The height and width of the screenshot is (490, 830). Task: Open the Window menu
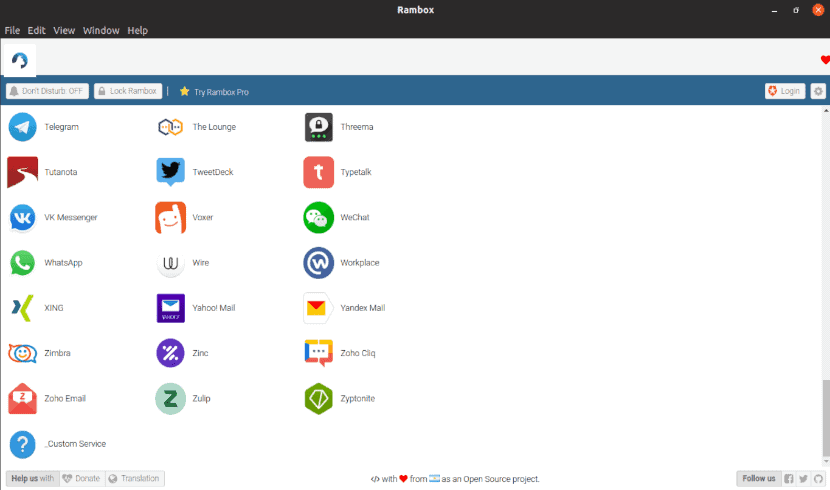(101, 30)
